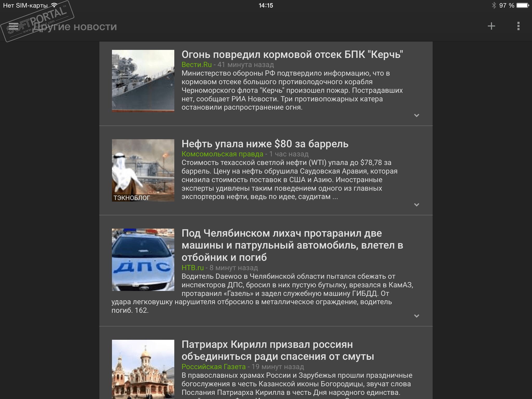Open headline Нефть упала ниже $80
The width and height of the screenshot is (532, 399).
tap(265, 144)
